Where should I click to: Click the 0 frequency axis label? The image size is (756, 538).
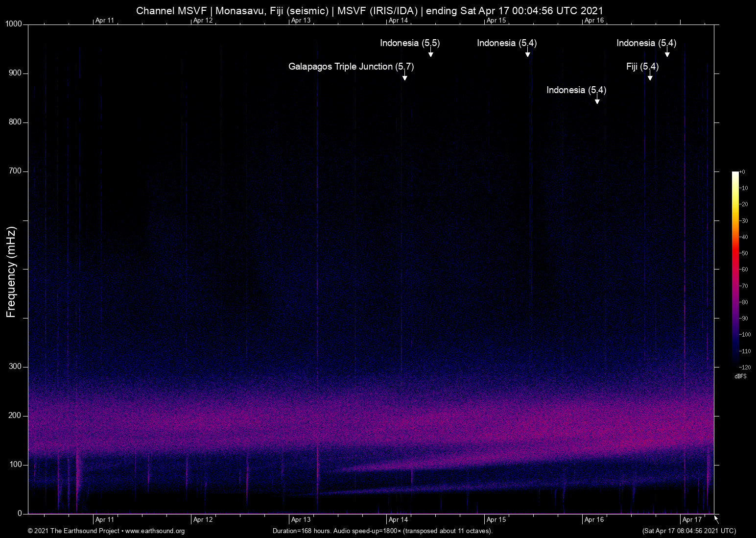20,514
